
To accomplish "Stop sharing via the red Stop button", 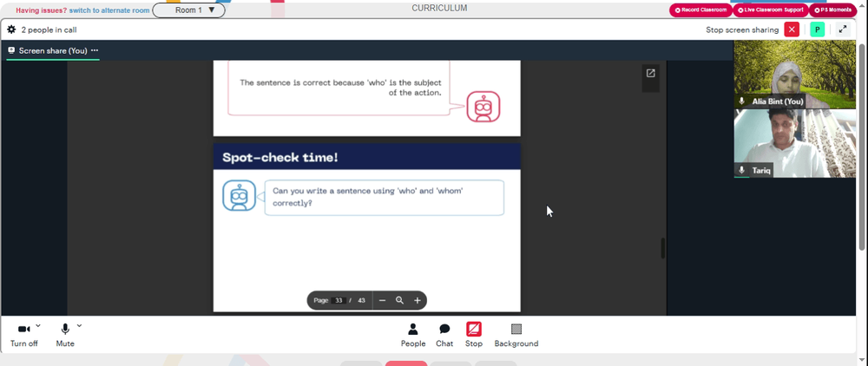I will (x=473, y=335).
